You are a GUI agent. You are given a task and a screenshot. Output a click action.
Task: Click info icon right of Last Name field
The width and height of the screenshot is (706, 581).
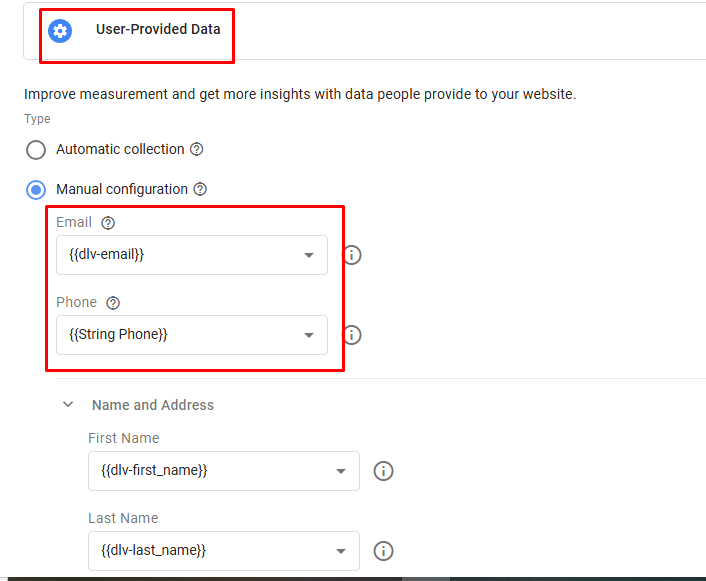coord(384,551)
